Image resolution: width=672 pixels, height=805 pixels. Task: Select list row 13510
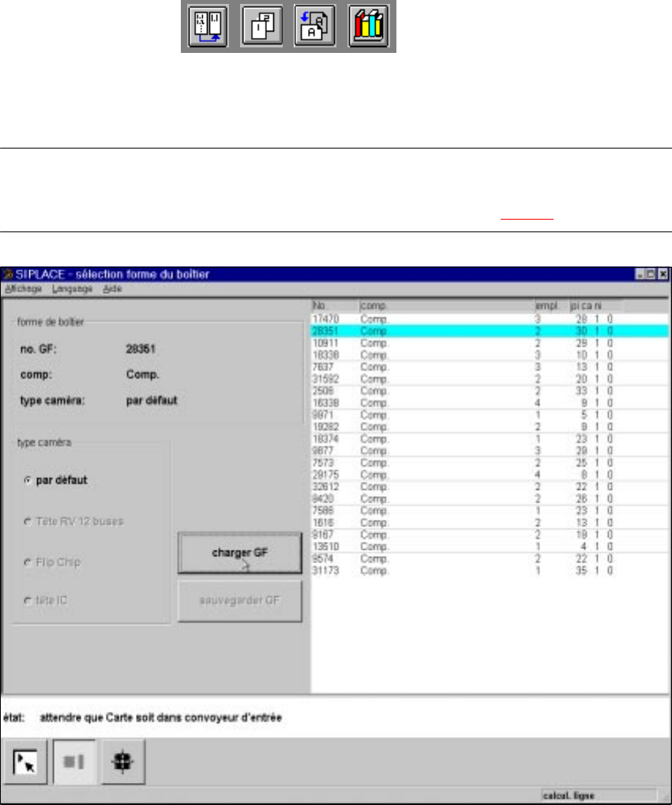click(x=490, y=547)
